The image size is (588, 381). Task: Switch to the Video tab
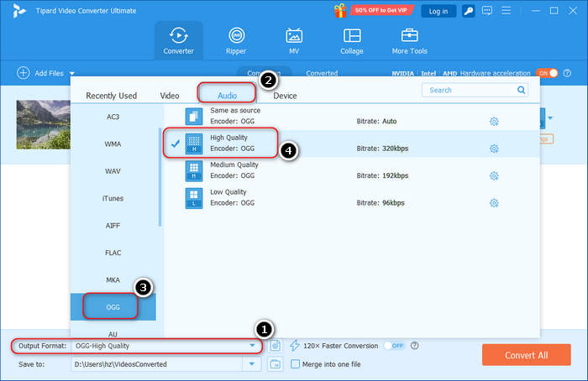point(170,96)
